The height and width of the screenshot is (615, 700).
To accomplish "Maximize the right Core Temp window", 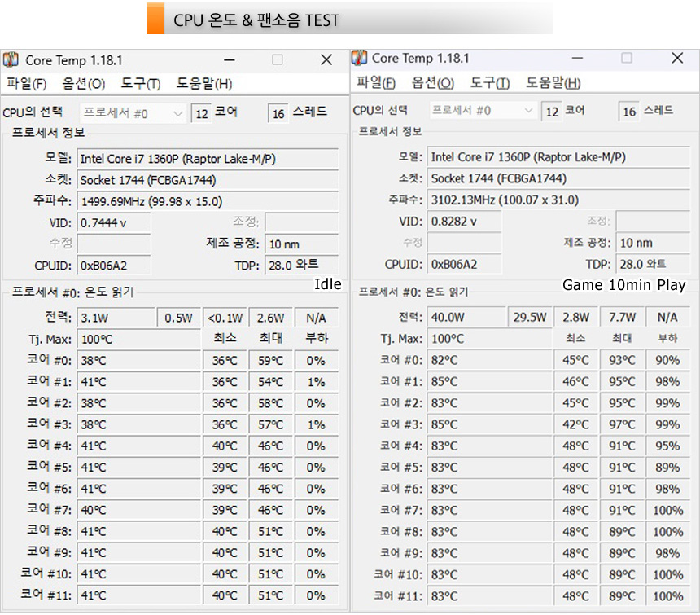I will (x=627, y=58).
